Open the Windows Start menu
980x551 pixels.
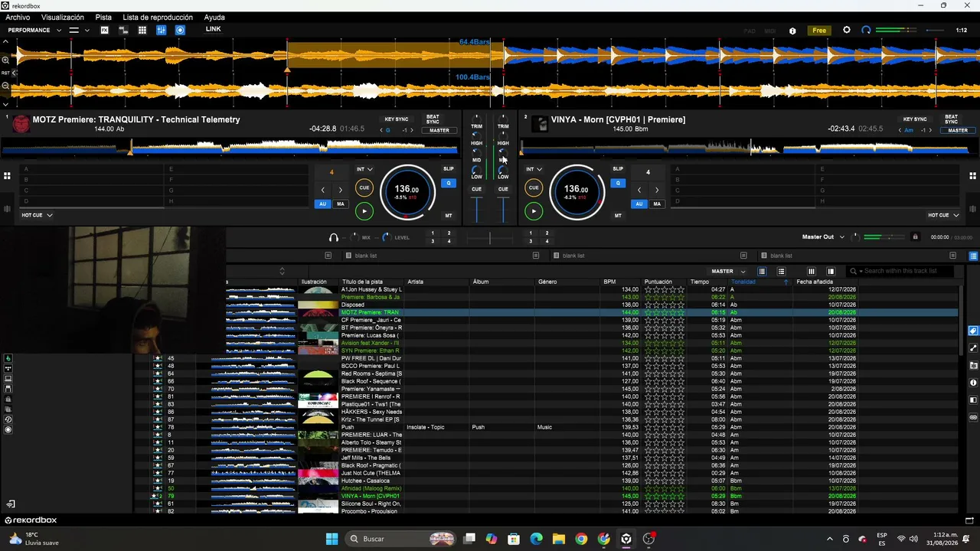pos(332,539)
